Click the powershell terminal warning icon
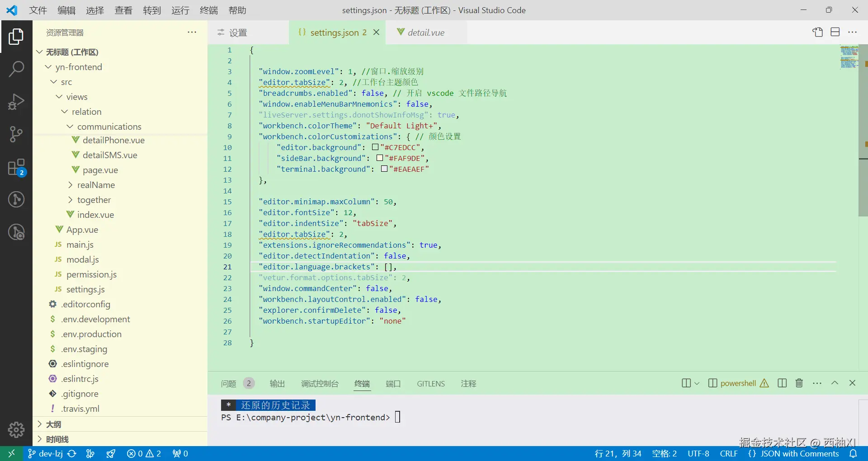Viewport: 868px width, 461px height. (x=764, y=383)
